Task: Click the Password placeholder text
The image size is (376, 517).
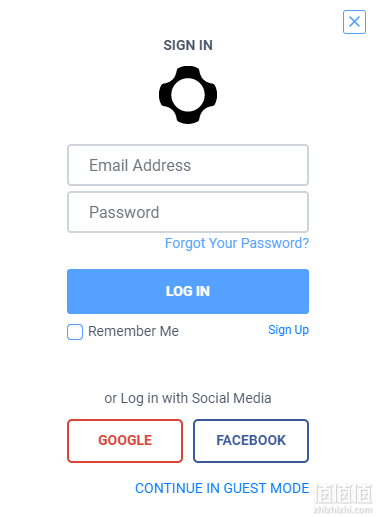Action: pyautogui.click(x=124, y=212)
